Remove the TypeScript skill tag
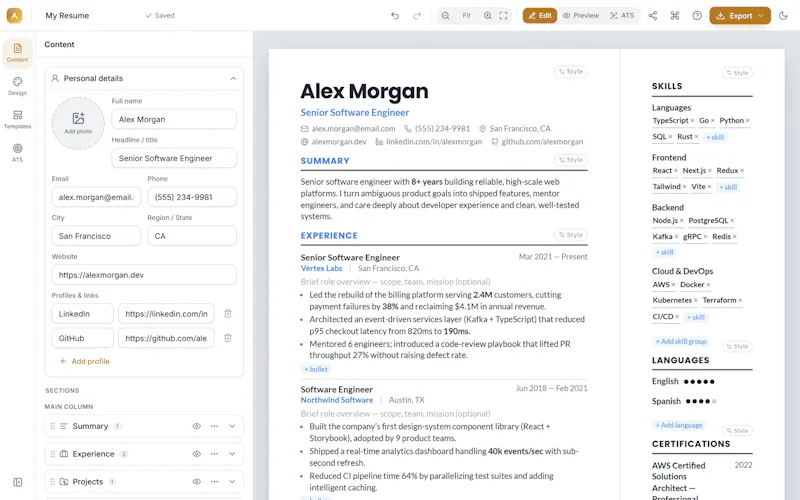The width and height of the screenshot is (800, 500). (692, 121)
